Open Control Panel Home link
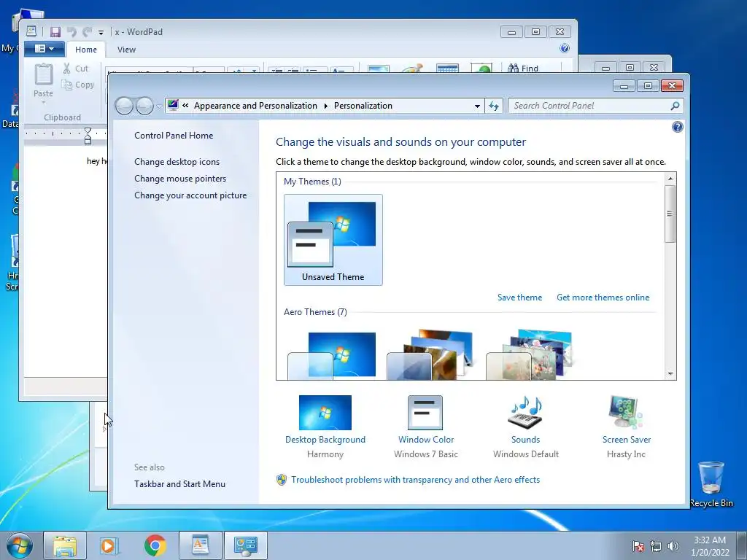The height and width of the screenshot is (560, 747). coord(174,135)
